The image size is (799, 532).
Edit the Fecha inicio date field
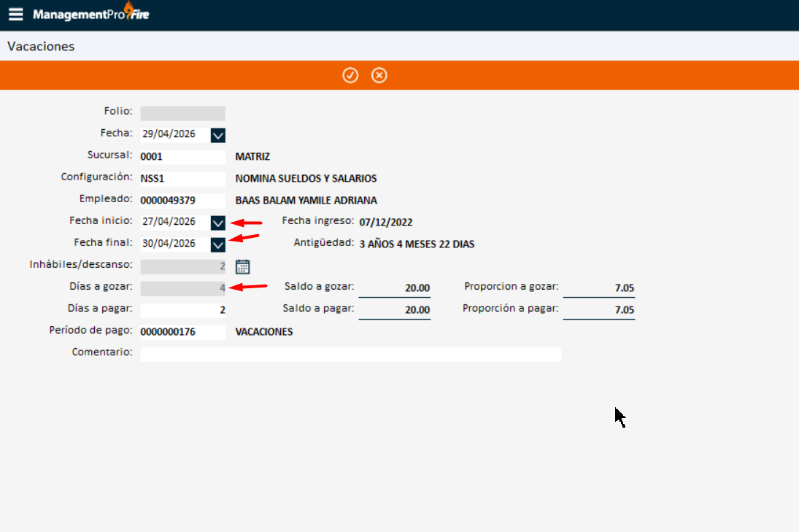click(174, 222)
